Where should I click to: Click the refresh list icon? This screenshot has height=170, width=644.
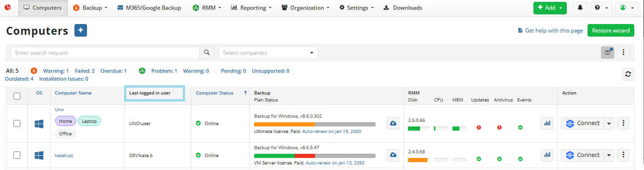(x=628, y=74)
